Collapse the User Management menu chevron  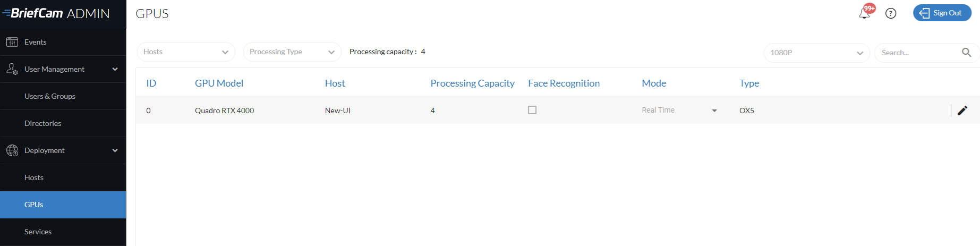[x=115, y=69]
